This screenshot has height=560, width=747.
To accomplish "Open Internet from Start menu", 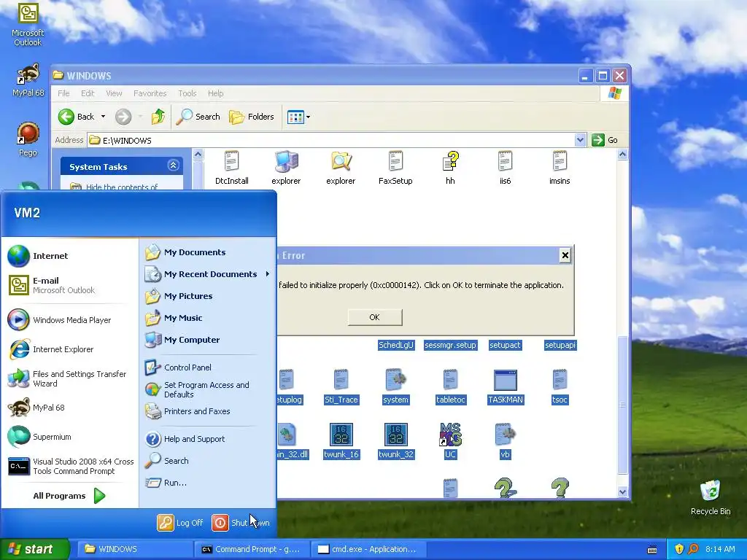I will pos(70,256).
